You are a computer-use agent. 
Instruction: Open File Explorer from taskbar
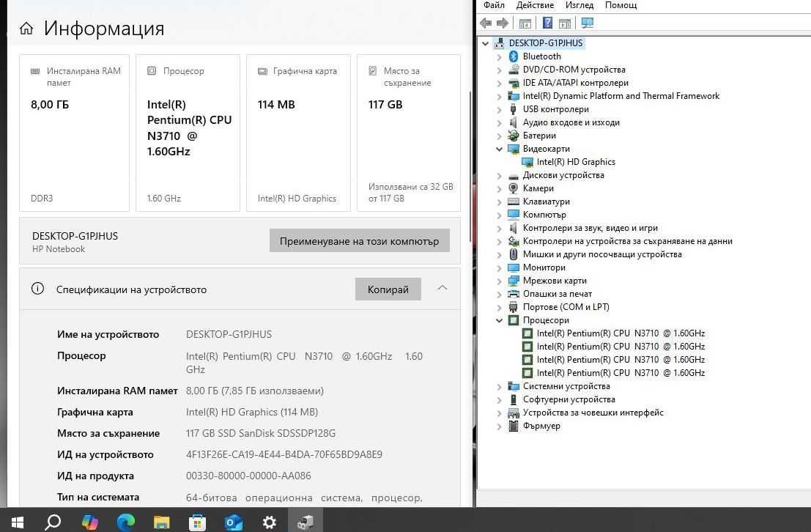point(161,522)
